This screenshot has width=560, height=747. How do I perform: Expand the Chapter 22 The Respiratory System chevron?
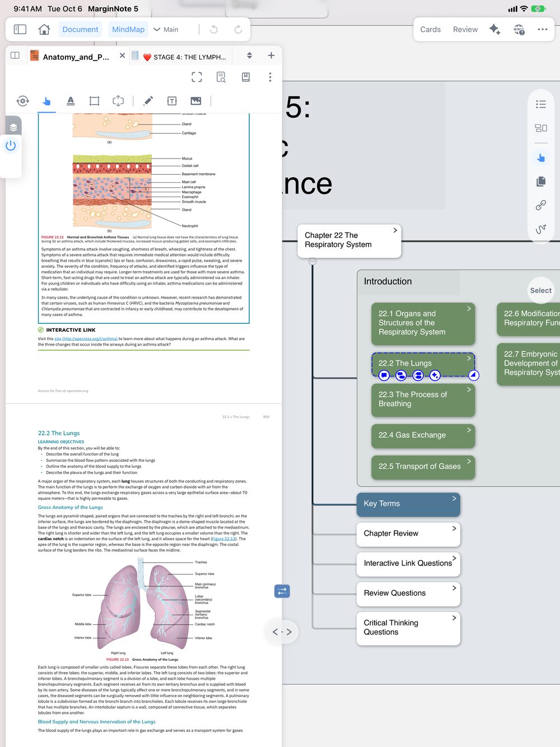(395, 230)
